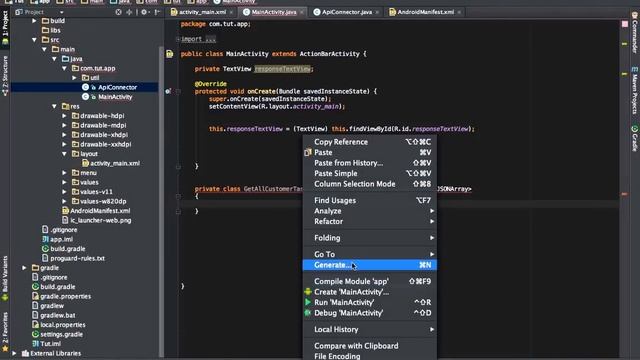Open app.iml file
The image size is (640, 360).
point(61,239)
